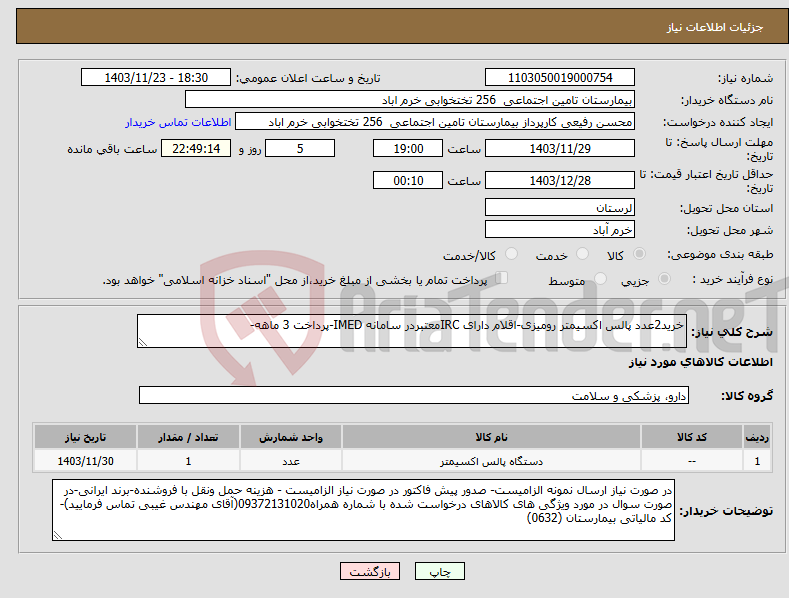The image size is (789, 598).
Task: Click the ایجاد کننده درخواست field
Action: [435, 122]
